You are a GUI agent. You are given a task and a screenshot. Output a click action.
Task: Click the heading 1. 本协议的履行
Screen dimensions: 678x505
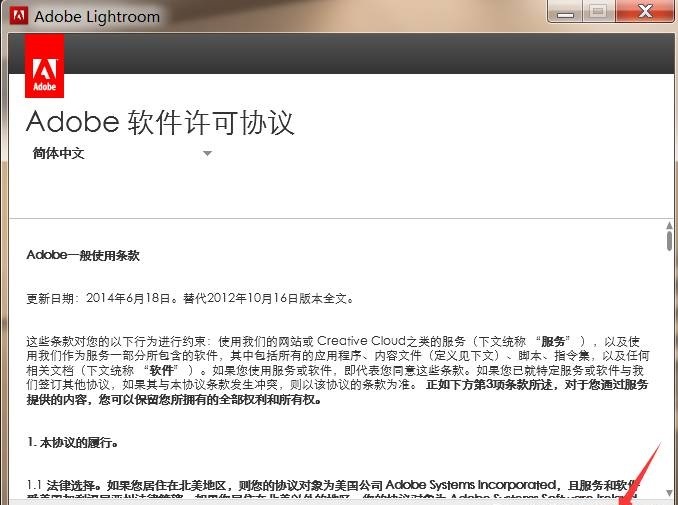click(73, 442)
